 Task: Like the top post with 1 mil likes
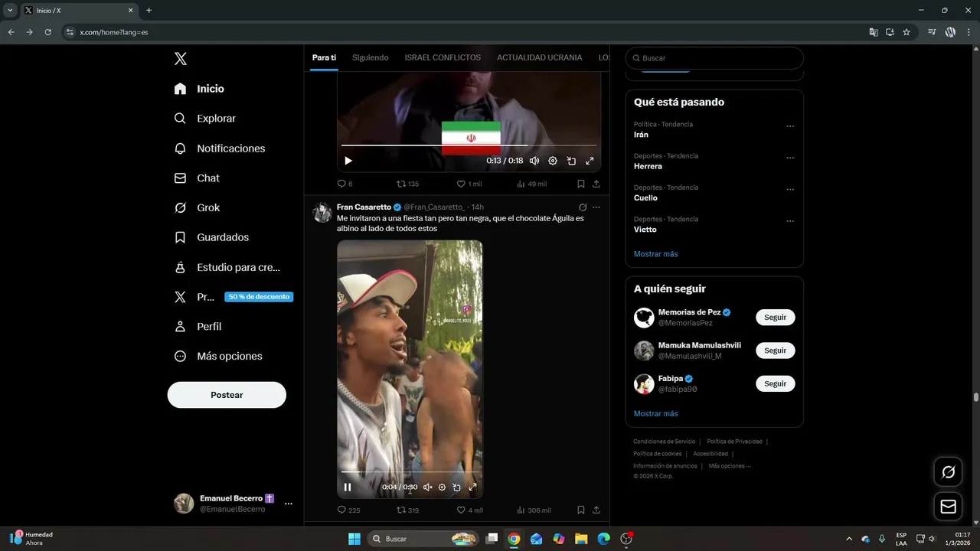[469, 184]
